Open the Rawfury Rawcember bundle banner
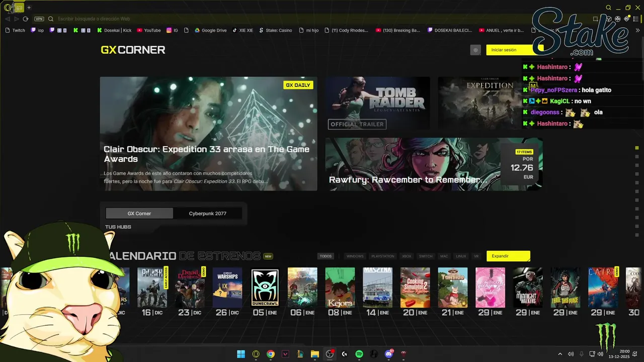Viewport: 644px width, 362px height. [434, 164]
